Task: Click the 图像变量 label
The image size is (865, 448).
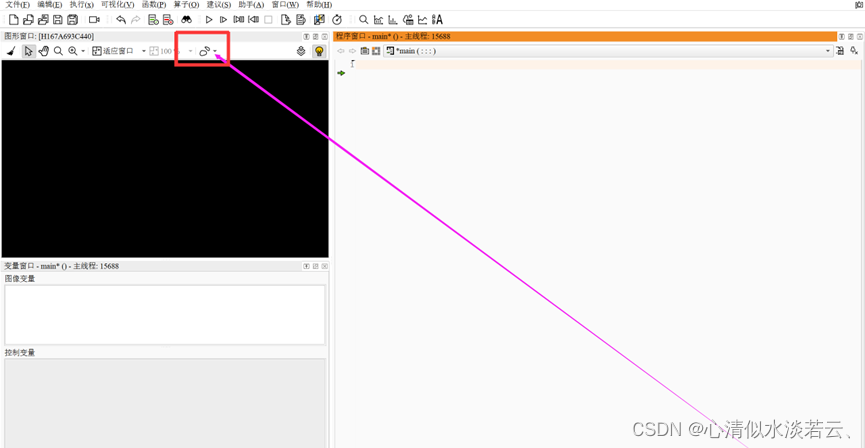Action: [20, 279]
